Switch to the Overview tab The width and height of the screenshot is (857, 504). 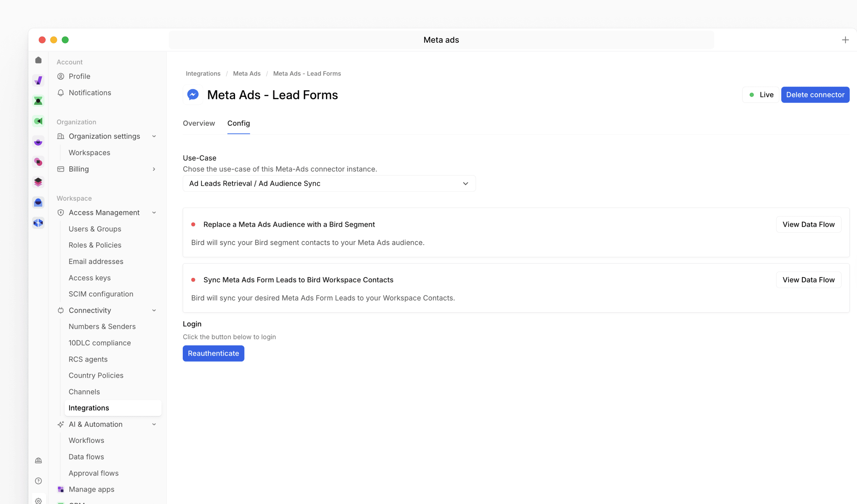pyautogui.click(x=198, y=123)
